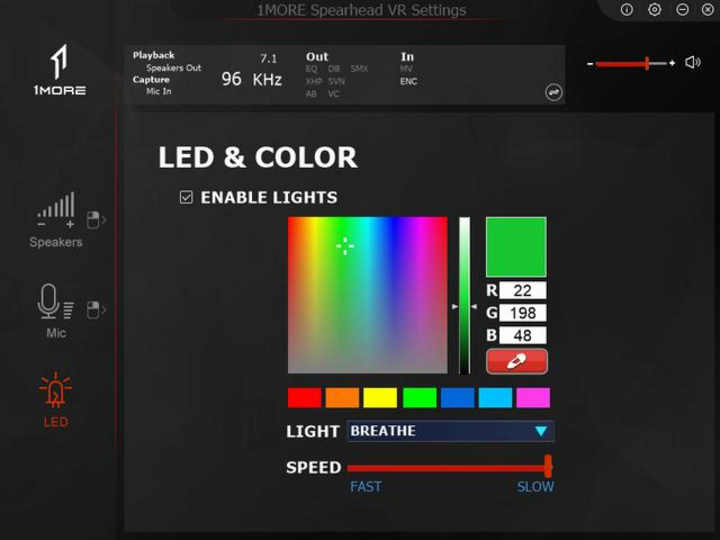Click the VC output indicator
The height and width of the screenshot is (540, 720).
coord(333,94)
